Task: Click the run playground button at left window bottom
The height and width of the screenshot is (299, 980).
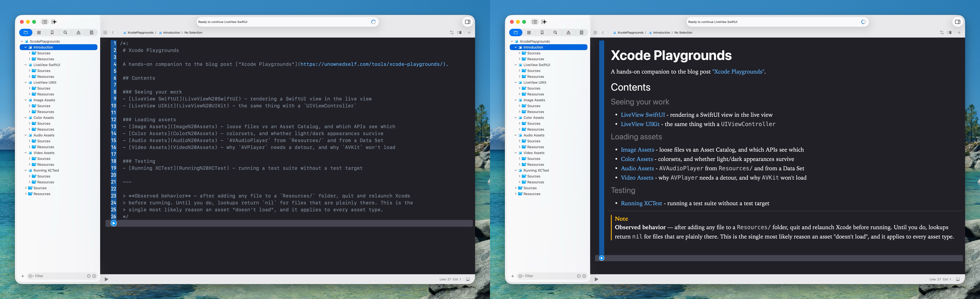Action: pyautogui.click(x=107, y=279)
